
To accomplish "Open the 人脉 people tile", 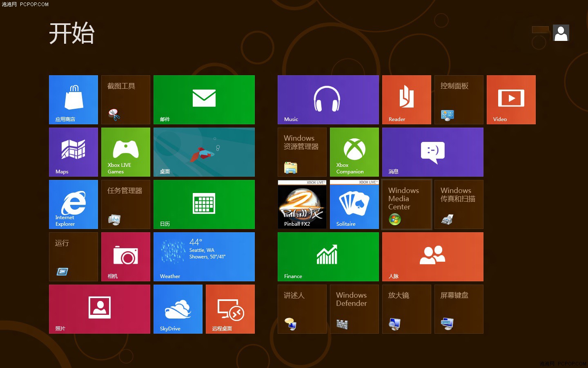I will (x=433, y=257).
